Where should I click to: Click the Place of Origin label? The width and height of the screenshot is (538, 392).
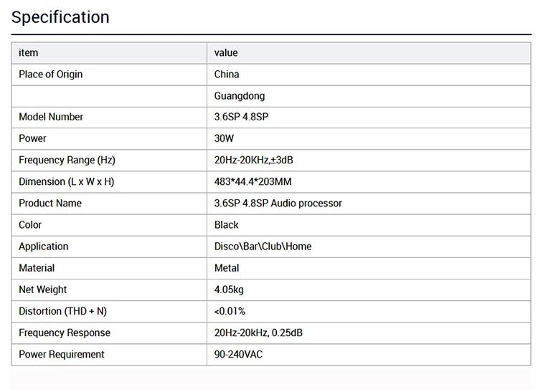pyautogui.click(x=51, y=75)
